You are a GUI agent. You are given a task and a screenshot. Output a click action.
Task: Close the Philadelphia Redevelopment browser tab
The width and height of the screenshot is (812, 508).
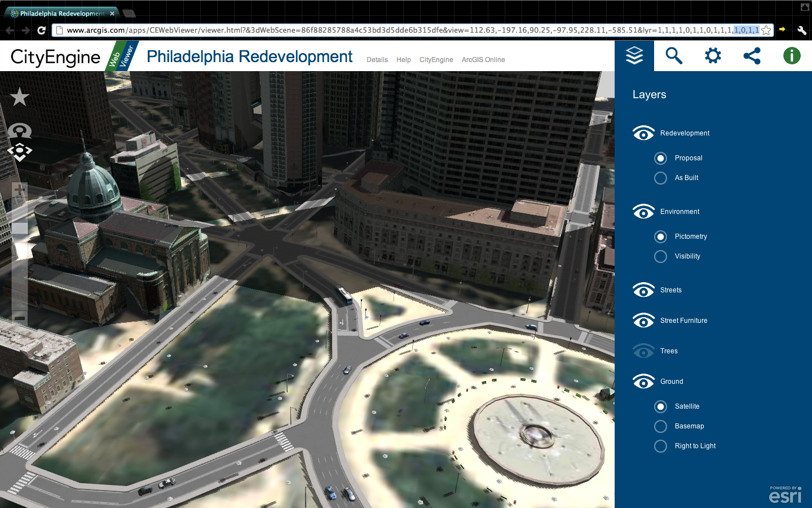(112, 14)
